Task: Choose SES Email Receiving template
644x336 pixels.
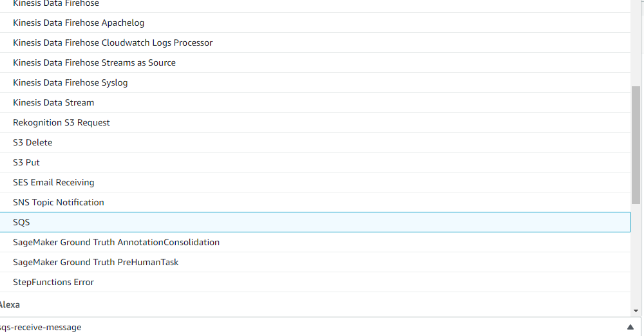Action: coord(315,182)
